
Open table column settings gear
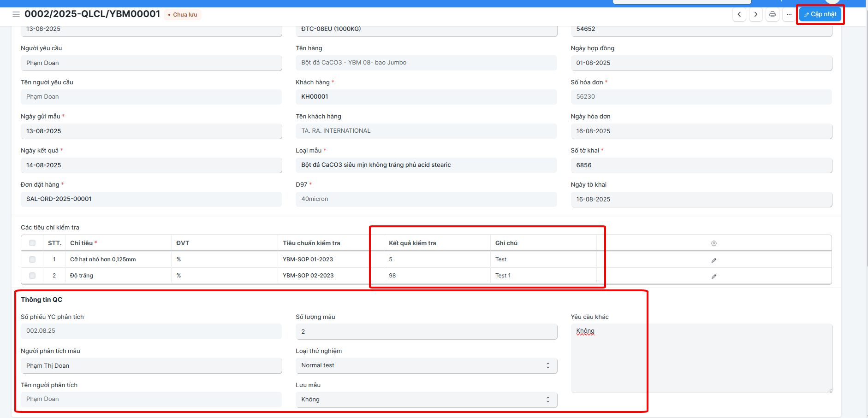(x=714, y=243)
